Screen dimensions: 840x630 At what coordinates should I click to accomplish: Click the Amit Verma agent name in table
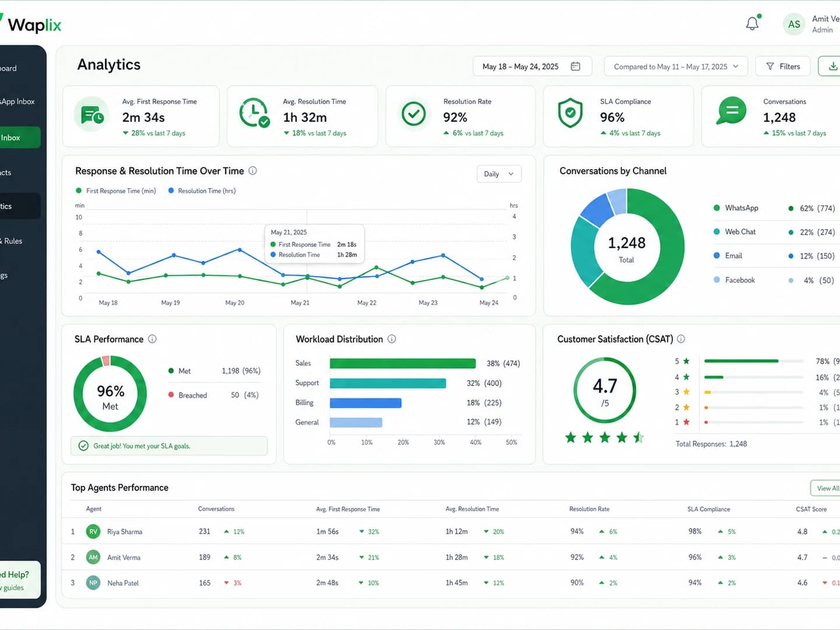124,557
